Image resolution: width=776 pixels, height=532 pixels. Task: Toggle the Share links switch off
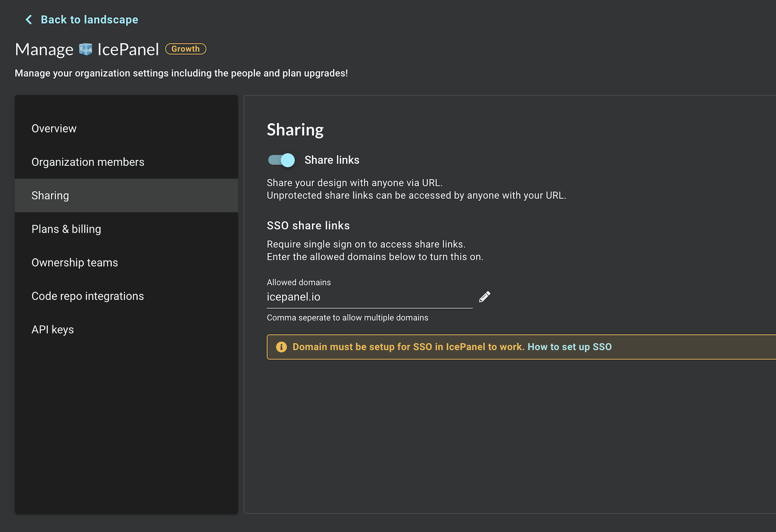pyautogui.click(x=282, y=160)
